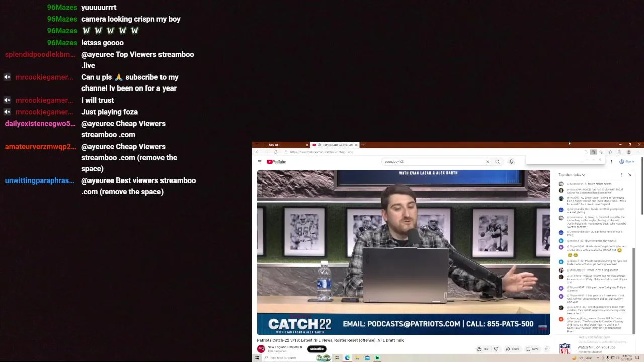644x362 pixels.
Task: Click the chat replay scrollbar
Action: point(633,291)
